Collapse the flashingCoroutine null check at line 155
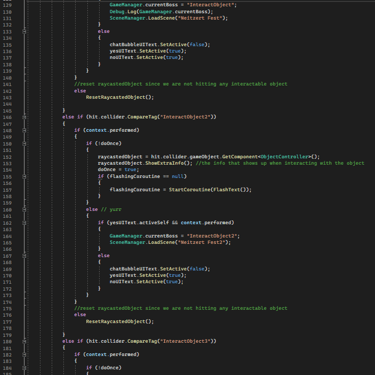This screenshot has height=375, width=375. 24,176
